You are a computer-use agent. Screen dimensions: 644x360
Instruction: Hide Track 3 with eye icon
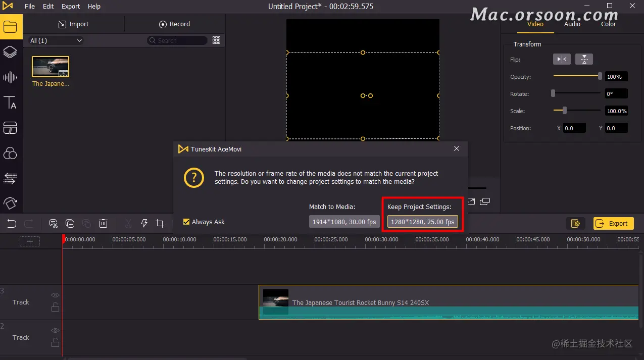click(55, 295)
